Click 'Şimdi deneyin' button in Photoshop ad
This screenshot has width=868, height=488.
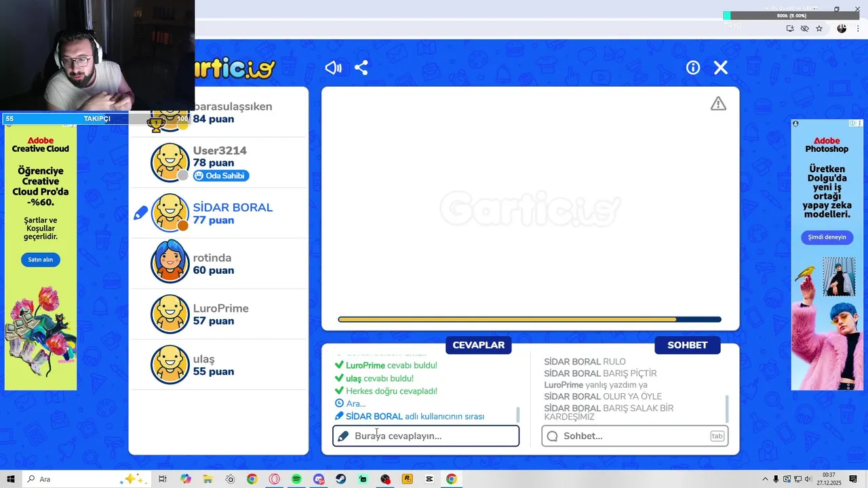click(827, 237)
